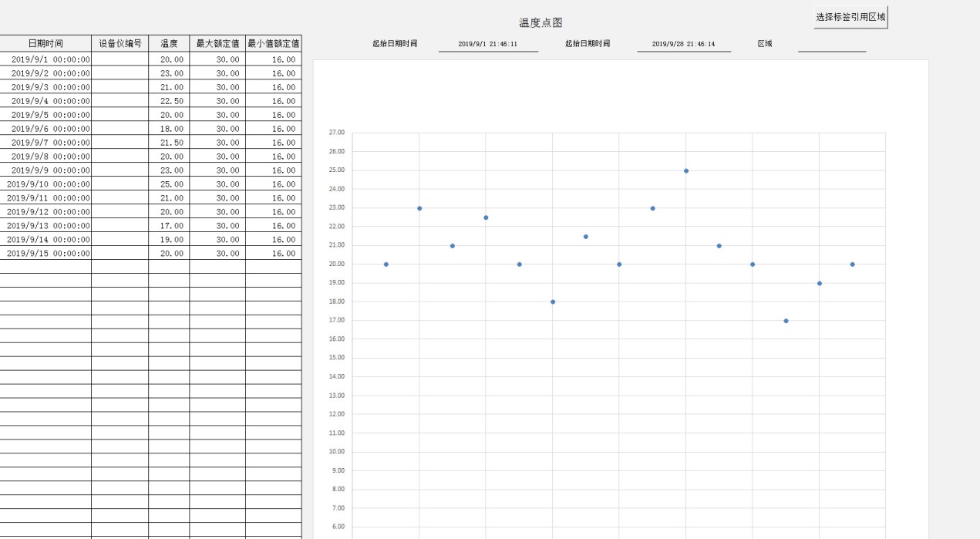Select the 区域 label text
The width and height of the screenshot is (980, 539).
pos(764,44)
